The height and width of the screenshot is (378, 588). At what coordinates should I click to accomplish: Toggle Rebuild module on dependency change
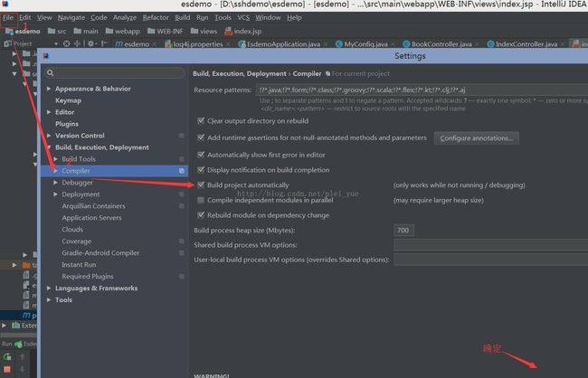pyautogui.click(x=201, y=215)
